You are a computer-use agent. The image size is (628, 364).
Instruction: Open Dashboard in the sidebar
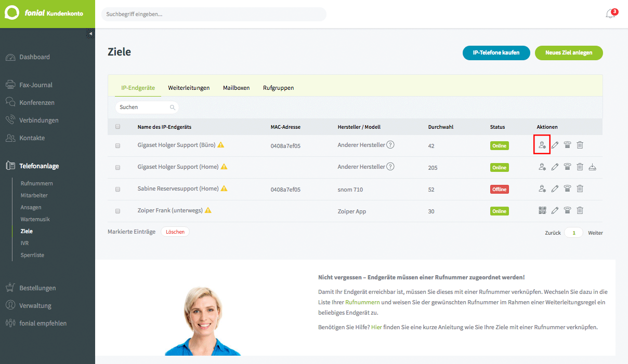(34, 57)
